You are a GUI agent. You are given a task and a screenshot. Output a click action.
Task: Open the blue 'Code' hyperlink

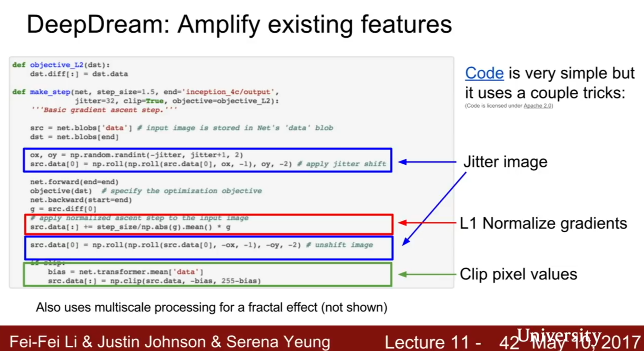coord(484,73)
